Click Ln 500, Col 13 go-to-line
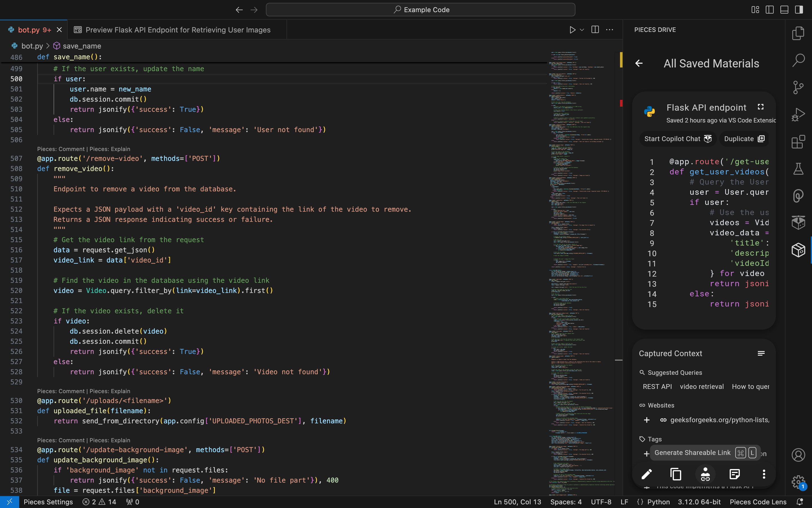 [x=517, y=502]
